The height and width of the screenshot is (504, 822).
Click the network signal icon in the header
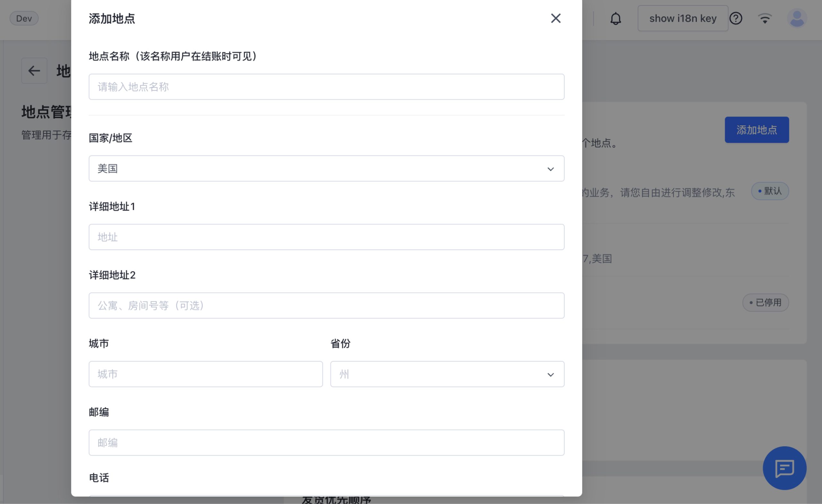pos(765,18)
